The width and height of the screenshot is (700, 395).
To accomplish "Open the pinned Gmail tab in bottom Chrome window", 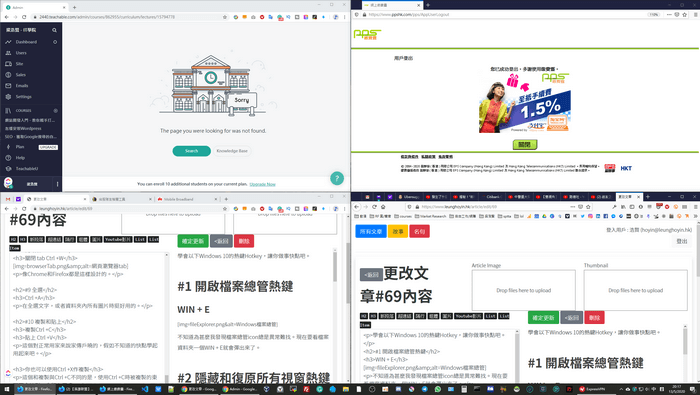I will point(8,199).
